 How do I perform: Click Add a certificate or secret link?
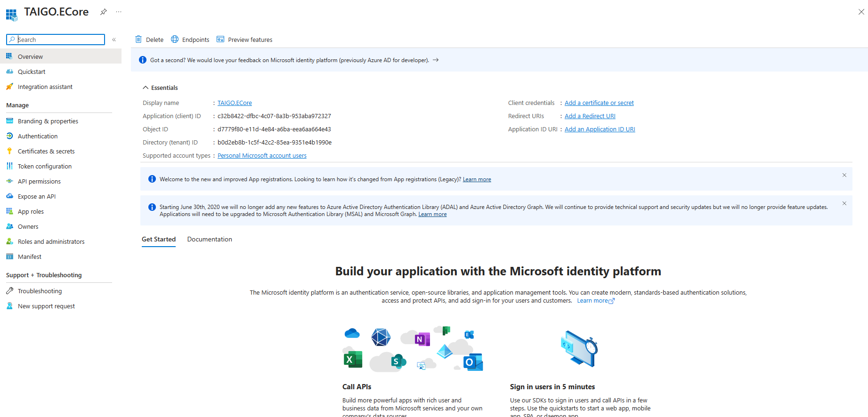coord(599,103)
